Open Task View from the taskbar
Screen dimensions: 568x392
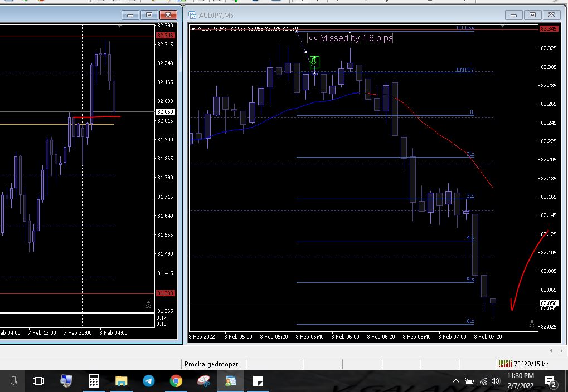38,381
